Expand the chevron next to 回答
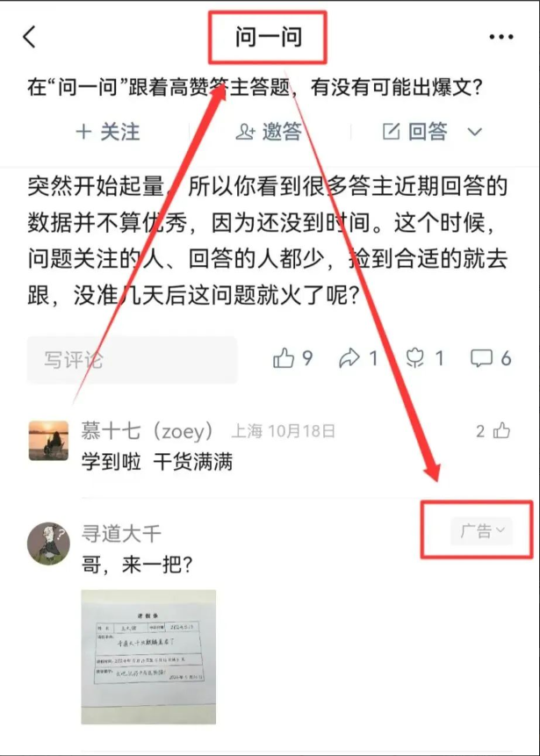Image resolution: width=540 pixels, height=756 pixels. pyautogui.click(x=475, y=132)
